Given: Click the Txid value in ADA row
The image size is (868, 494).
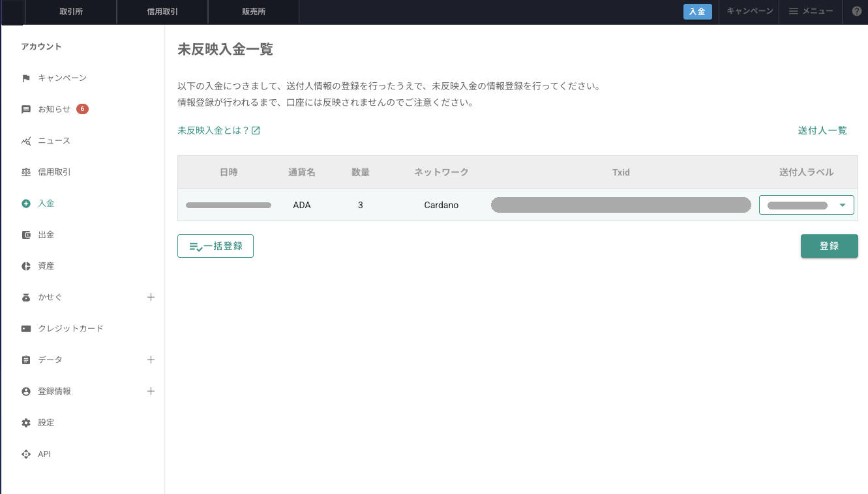Looking at the screenshot, I should coord(621,205).
